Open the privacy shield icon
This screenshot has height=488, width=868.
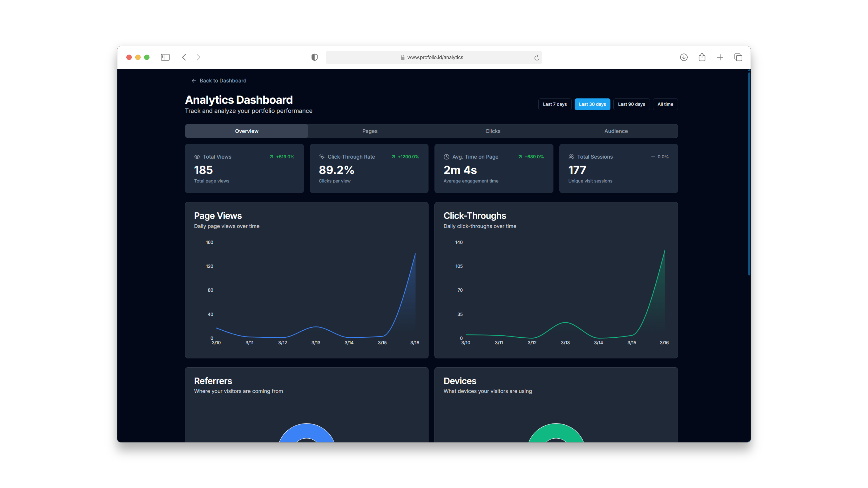[x=314, y=57]
